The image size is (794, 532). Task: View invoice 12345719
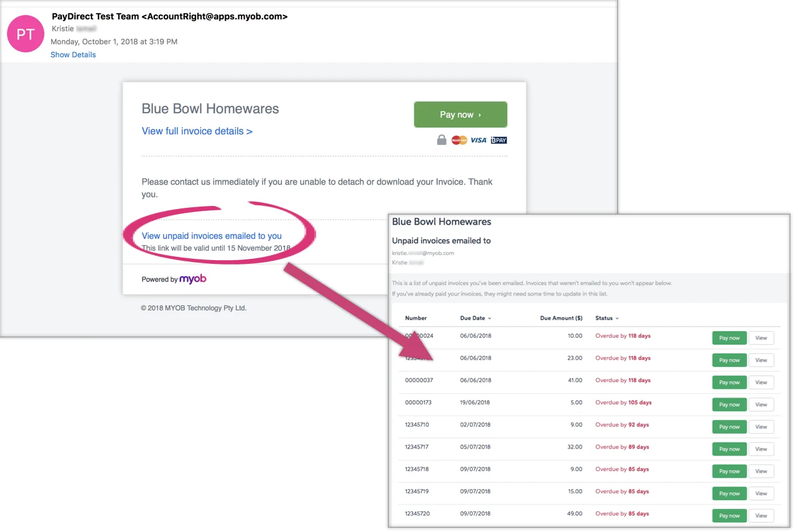(x=761, y=493)
